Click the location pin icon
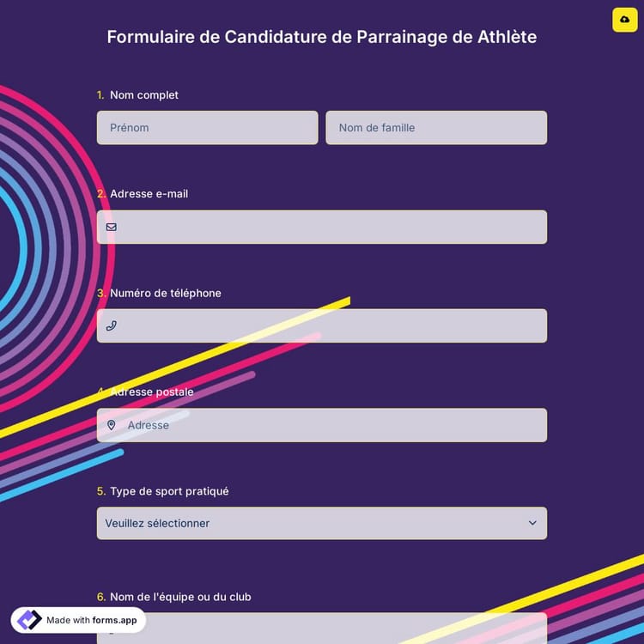This screenshot has height=644, width=644. point(112,425)
